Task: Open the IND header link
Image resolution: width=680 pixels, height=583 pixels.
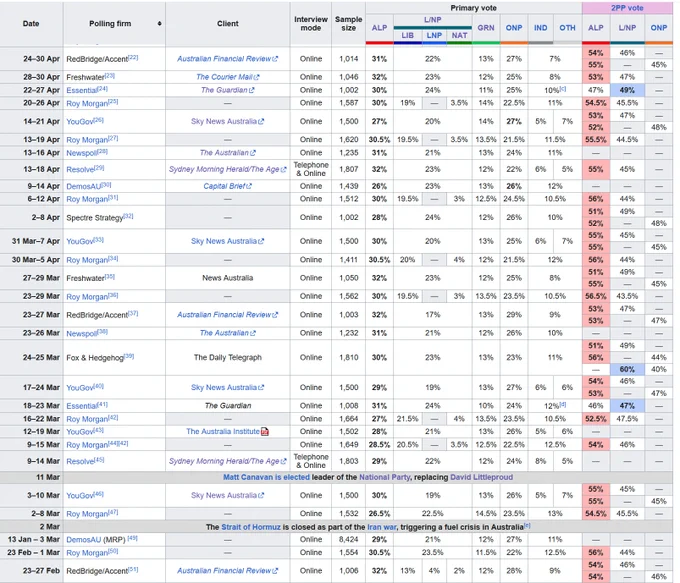Action: (540, 28)
